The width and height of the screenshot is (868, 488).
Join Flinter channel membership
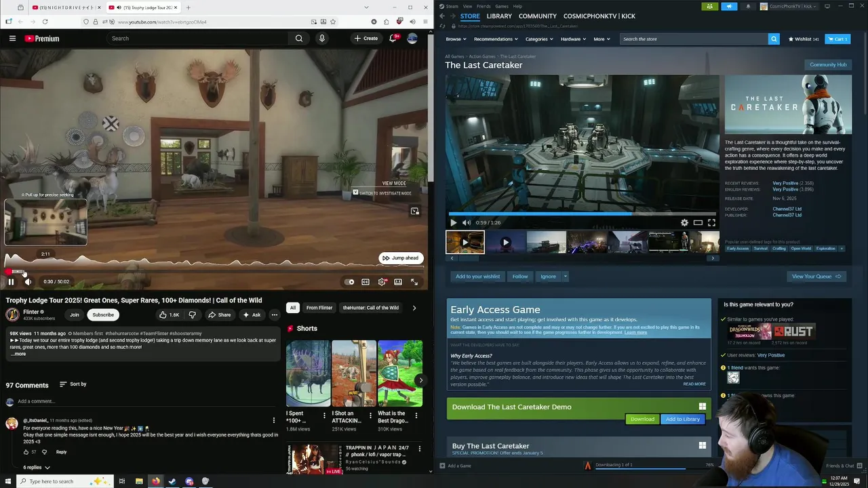(75, 314)
